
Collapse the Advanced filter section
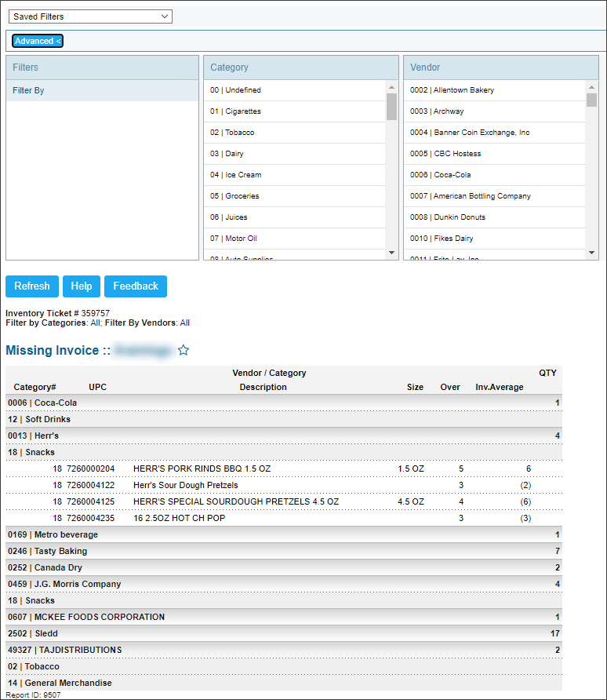point(38,41)
